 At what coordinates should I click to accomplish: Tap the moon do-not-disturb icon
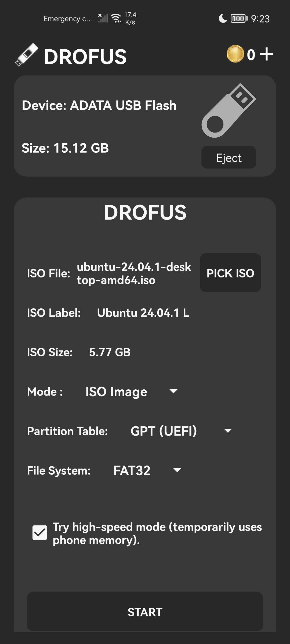(223, 19)
